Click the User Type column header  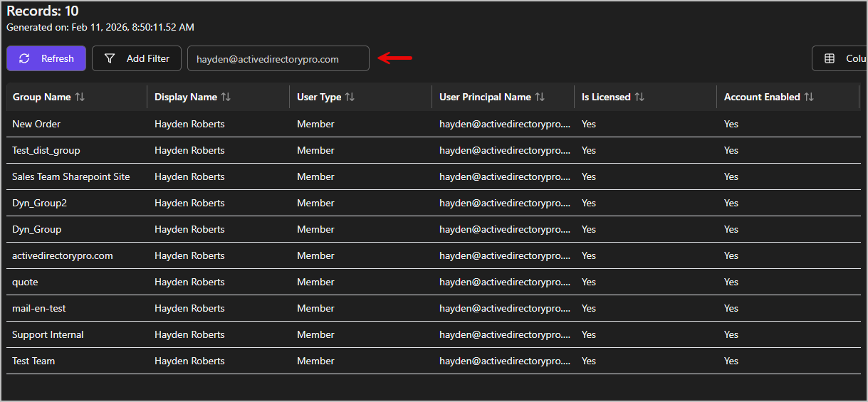361,97
